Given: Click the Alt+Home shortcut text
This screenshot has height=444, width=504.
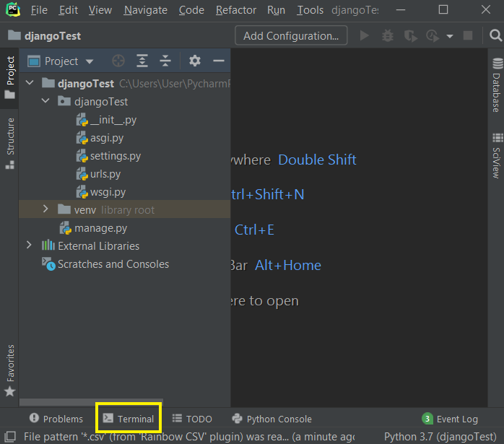Looking at the screenshot, I should pyautogui.click(x=288, y=266).
